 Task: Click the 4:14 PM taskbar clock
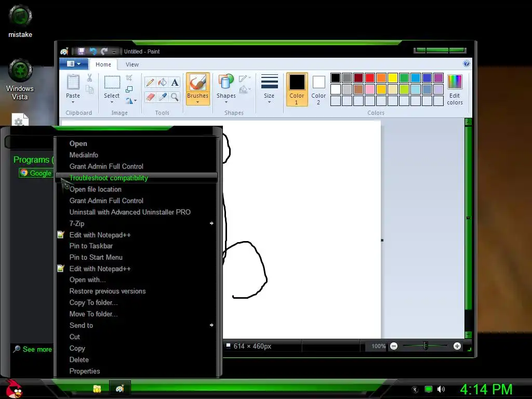point(486,389)
